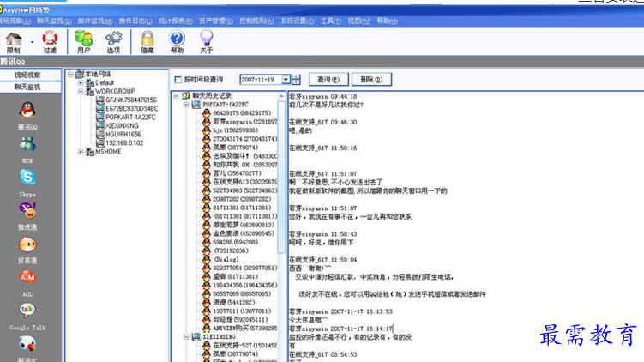Collapse the 聊天历史记录 root node

pos(176,96)
